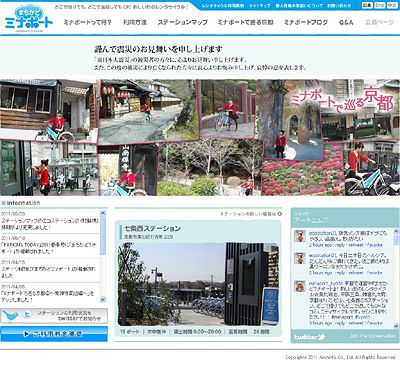Click the Twitter widget scroll-down arrow
Screen dimensions: 400x365
(x=396, y=325)
